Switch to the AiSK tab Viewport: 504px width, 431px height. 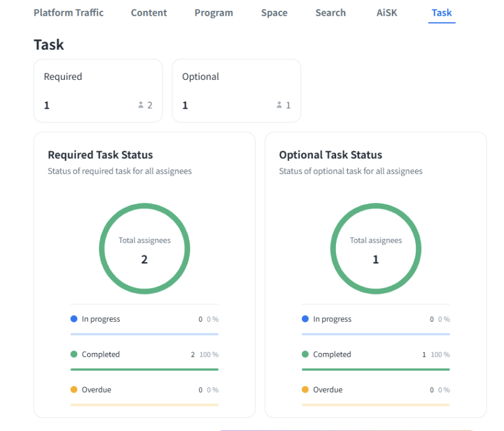[387, 13]
